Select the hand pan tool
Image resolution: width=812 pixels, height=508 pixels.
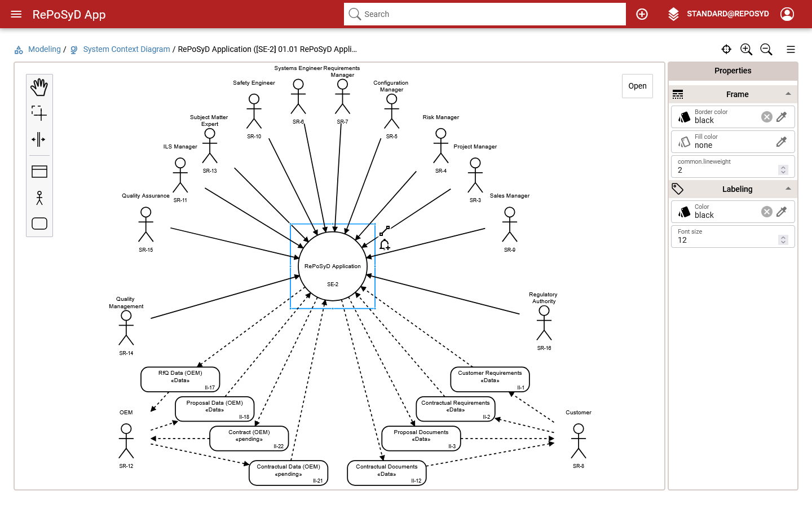tap(39, 87)
